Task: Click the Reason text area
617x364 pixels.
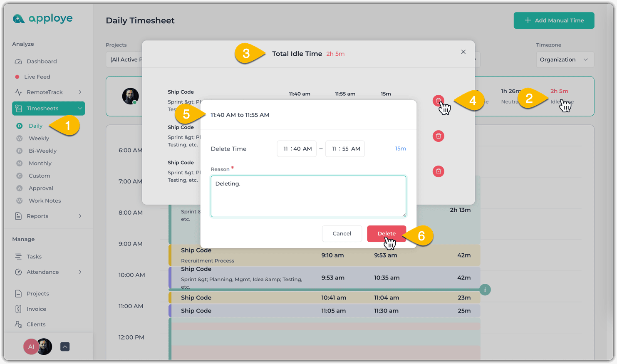Action: tap(308, 196)
